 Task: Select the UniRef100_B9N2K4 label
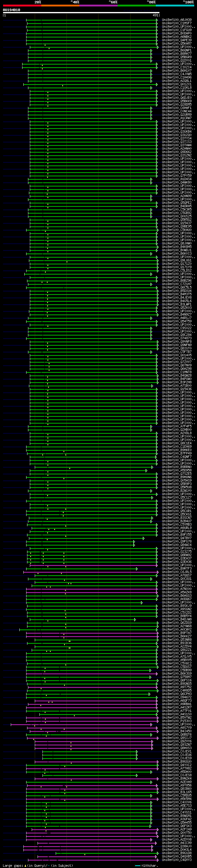pyautogui.click(x=177, y=778)
